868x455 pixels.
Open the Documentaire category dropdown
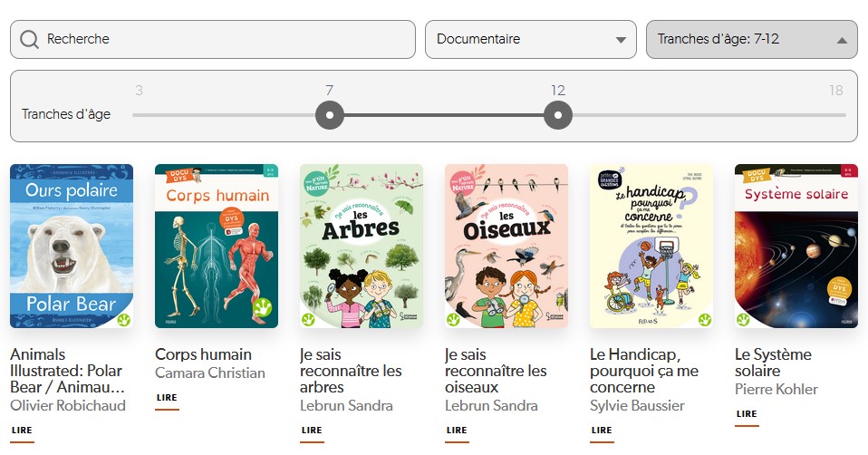click(x=530, y=39)
